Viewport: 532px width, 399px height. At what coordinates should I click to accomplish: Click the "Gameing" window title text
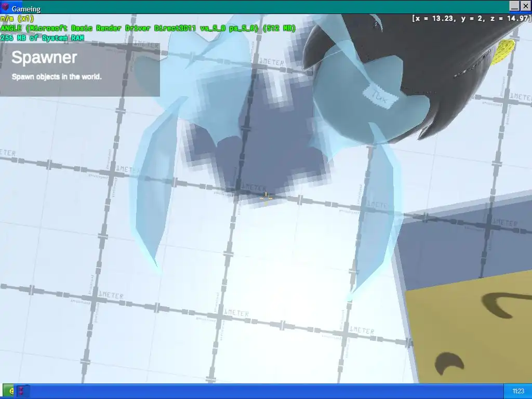(26, 9)
